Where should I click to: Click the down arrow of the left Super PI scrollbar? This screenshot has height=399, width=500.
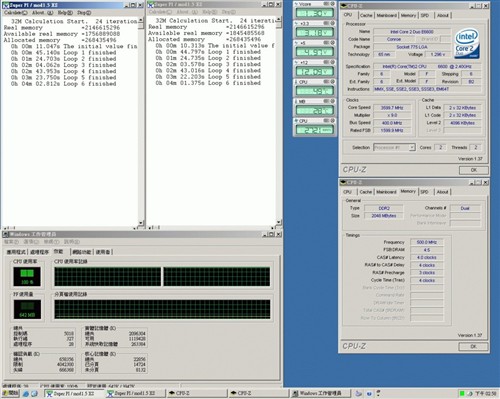tap(141, 223)
